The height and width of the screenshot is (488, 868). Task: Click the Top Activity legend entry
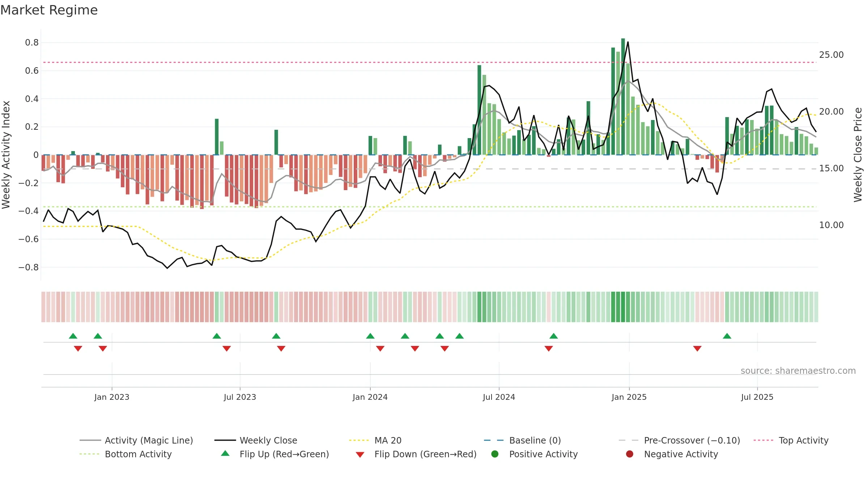[791, 440]
